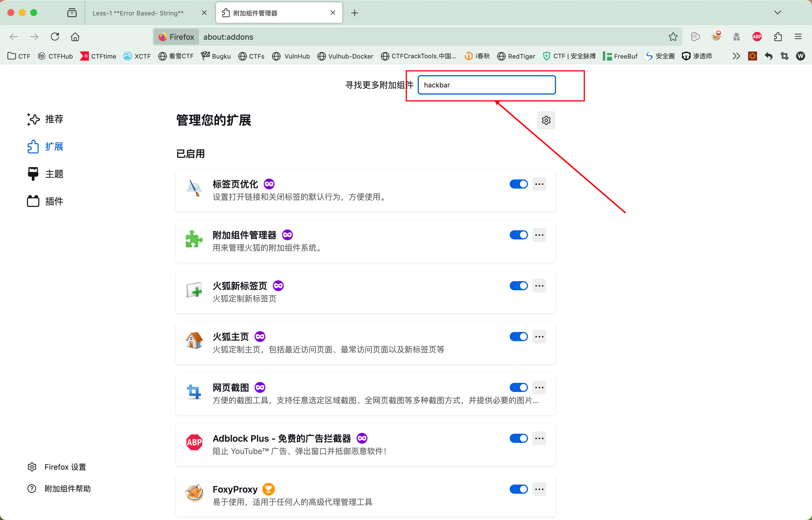Image resolution: width=812 pixels, height=520 pixels.
Task: Open the CTFHub bookmark
Action: [55, 56]
